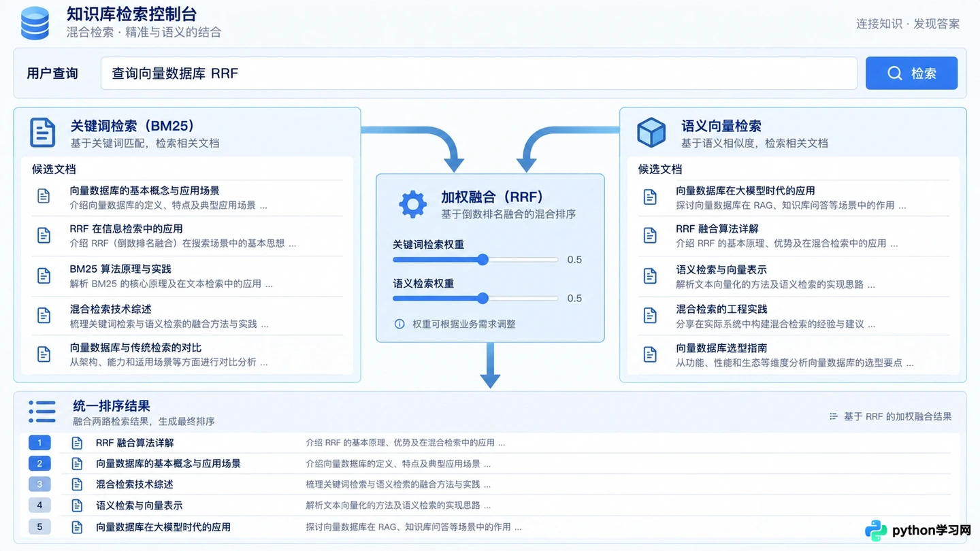Open result 3 混合检索技术综述
Screen dimensions: 980x551
pyautogui.click(x=135, y=484)
